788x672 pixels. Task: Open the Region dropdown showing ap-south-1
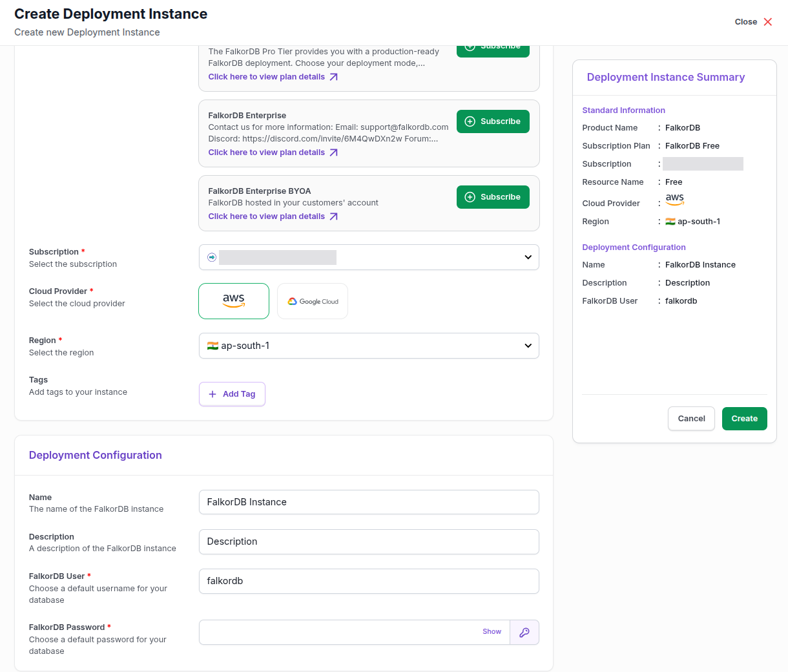point(369,346)
